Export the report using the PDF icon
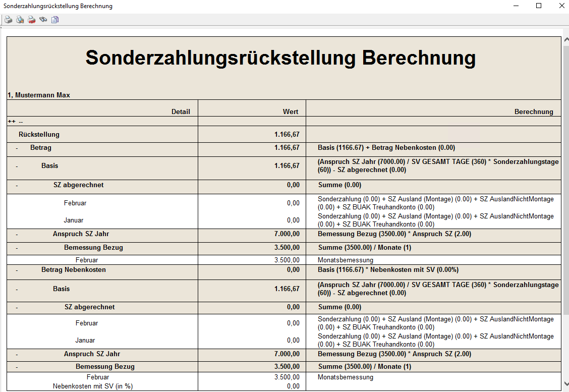Image resolution: width=569 pixels, height=392 pixels. (32, 20)
